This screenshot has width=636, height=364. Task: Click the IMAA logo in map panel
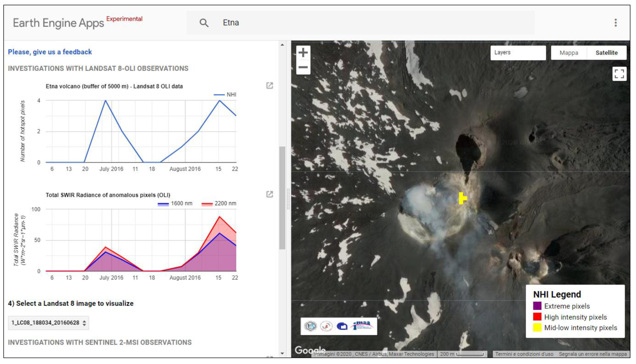pos(363,326)
